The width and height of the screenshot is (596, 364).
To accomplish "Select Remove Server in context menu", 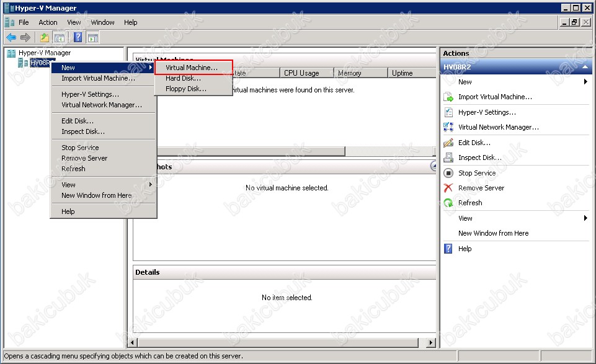I will [103, 158].
